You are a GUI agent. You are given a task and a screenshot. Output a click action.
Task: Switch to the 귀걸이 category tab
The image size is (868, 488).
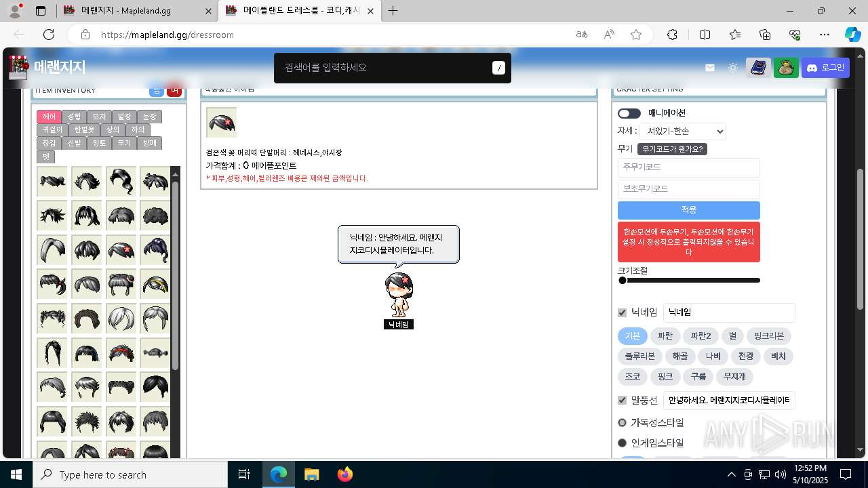point(52,129)
